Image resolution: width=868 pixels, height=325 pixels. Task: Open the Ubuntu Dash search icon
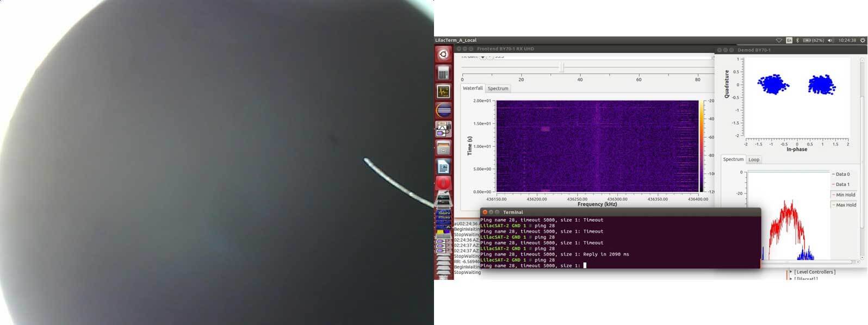(x=443, y=54)
